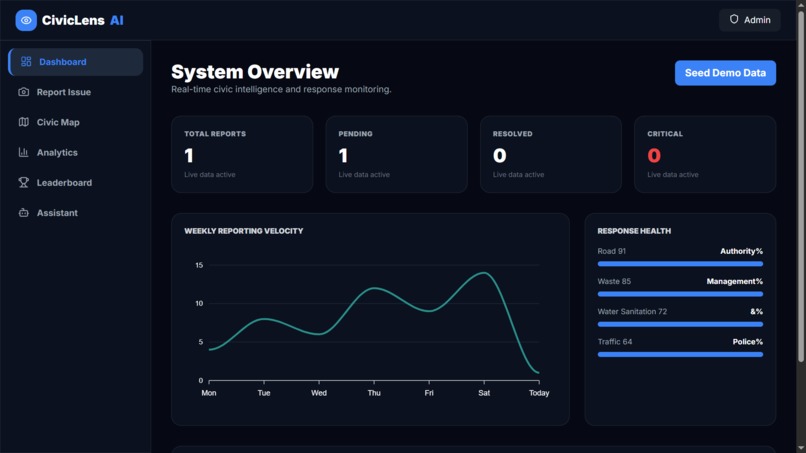Click the Response Health title
Viewport: 806px width, 453px height.
click(x=634, y=231)
